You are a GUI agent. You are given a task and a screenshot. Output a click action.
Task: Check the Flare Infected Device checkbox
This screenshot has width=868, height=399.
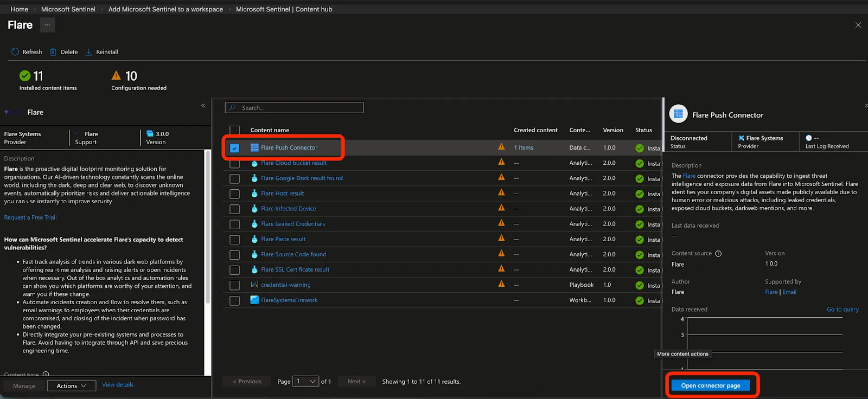(x=234, y=209)
